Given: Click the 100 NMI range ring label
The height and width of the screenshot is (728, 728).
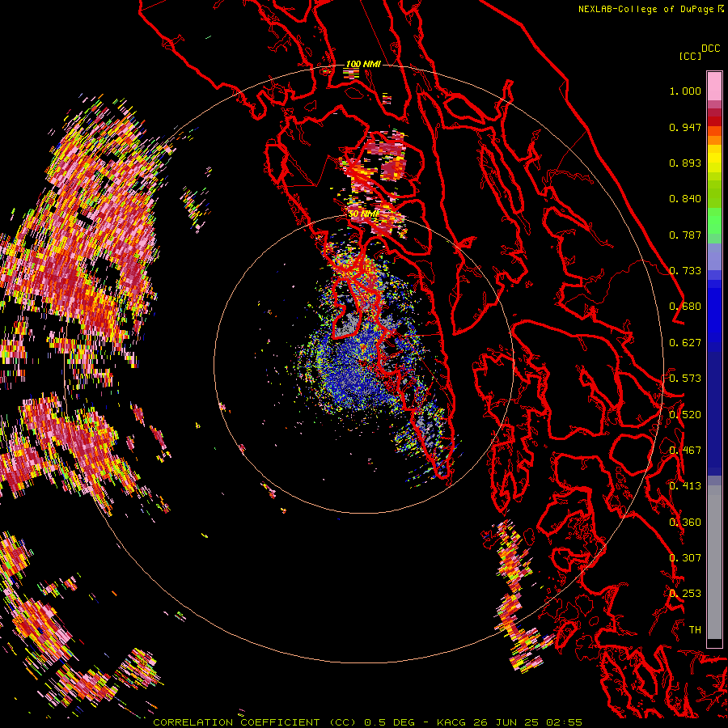Looking at the screenshot, I should (363, 64).
